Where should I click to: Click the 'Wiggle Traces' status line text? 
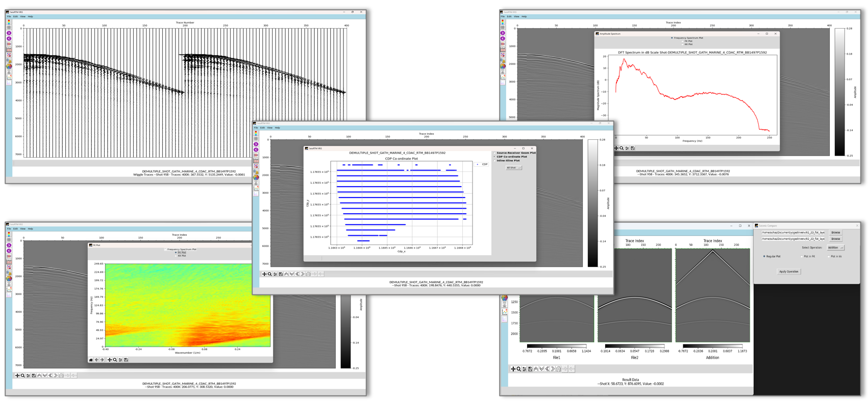[x=189, y=174]
